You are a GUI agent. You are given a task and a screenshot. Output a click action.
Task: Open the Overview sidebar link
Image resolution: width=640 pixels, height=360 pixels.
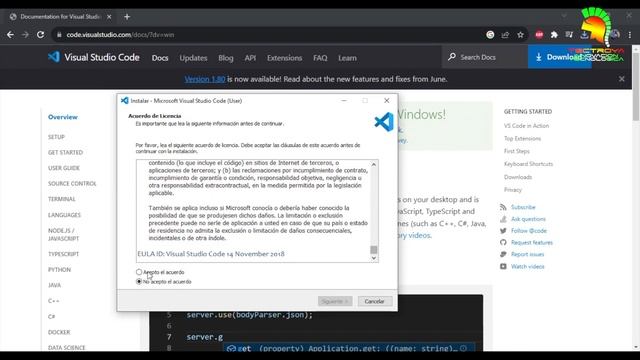[62, 117]
